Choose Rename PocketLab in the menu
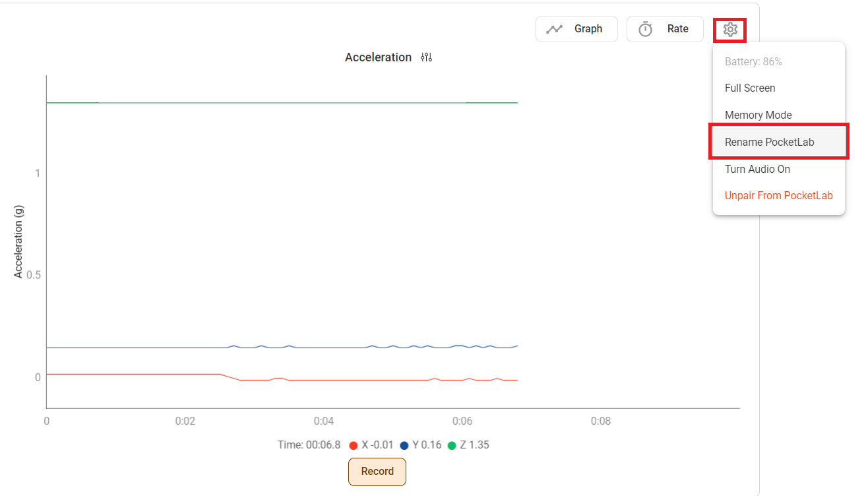 (769, 142)
